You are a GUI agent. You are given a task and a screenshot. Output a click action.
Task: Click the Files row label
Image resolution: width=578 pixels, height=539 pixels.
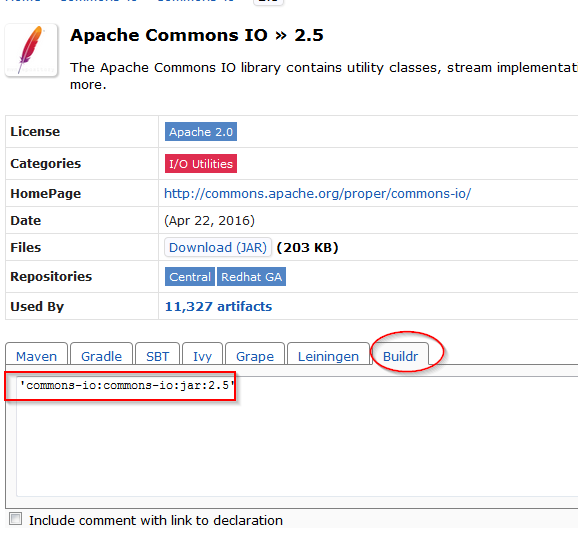[x=25, y=247]
